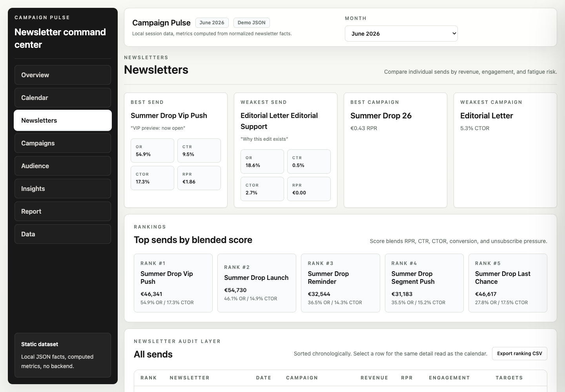Click the CTR 9.5% metric tile

(199, 151)
